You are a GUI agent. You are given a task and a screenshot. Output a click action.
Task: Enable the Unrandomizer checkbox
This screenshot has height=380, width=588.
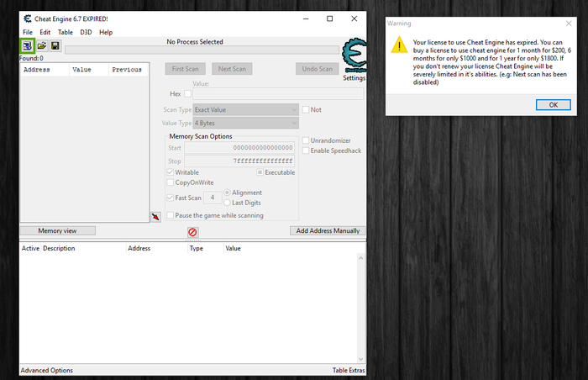[x=306, y=140]
